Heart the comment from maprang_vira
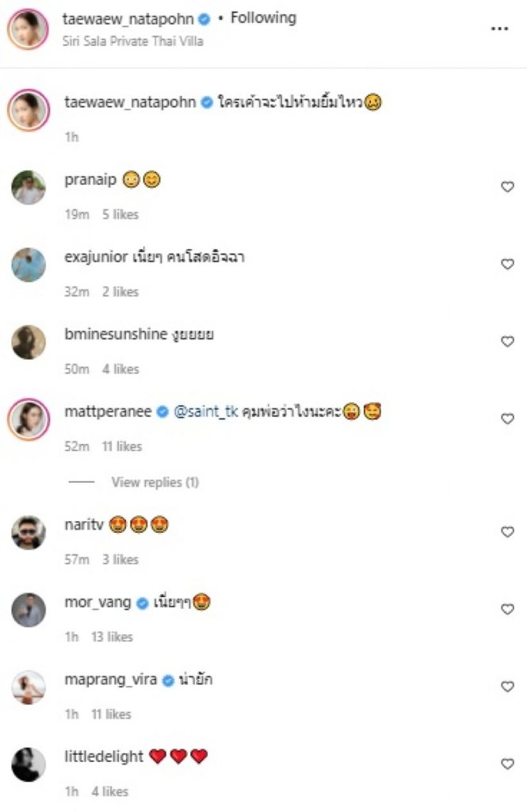Viewport: 527px width, 812px height. (x=507, y=687)
